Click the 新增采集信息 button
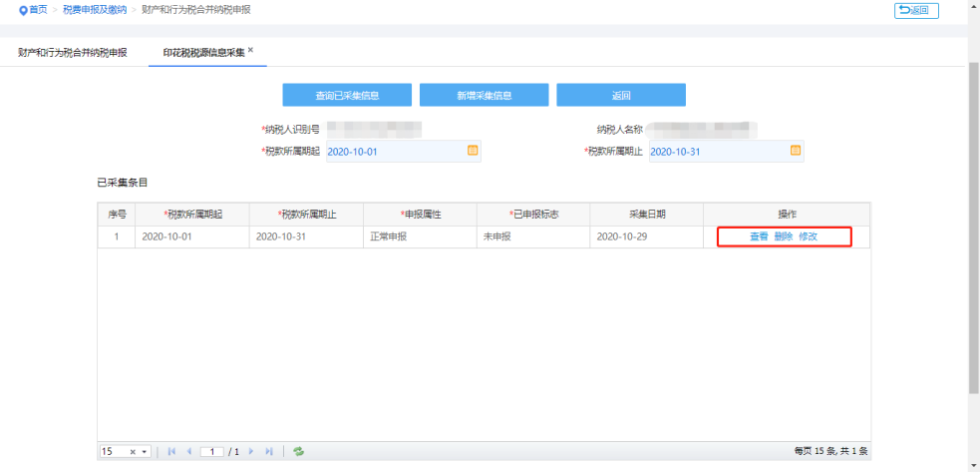Screen dimensions: 980x472 [x=485, y=95]
